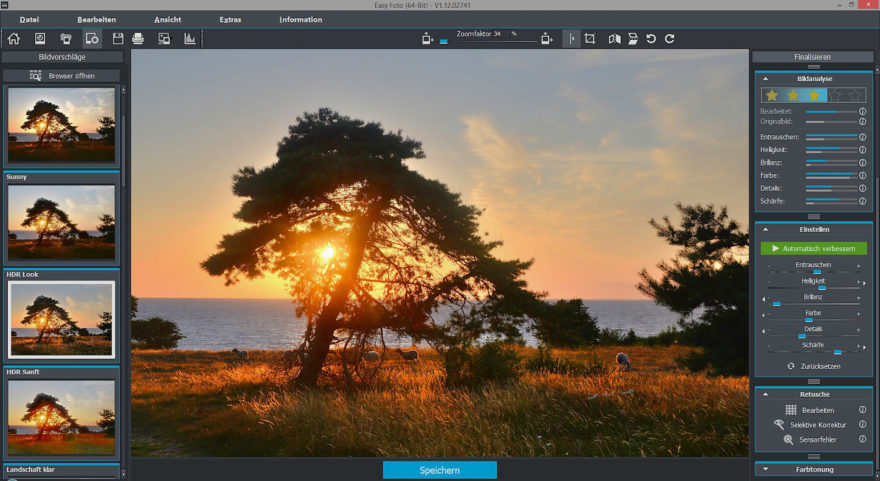Open the histogram chart icon
The height and width of the screenshot is (481, 880).
point(190,39)
